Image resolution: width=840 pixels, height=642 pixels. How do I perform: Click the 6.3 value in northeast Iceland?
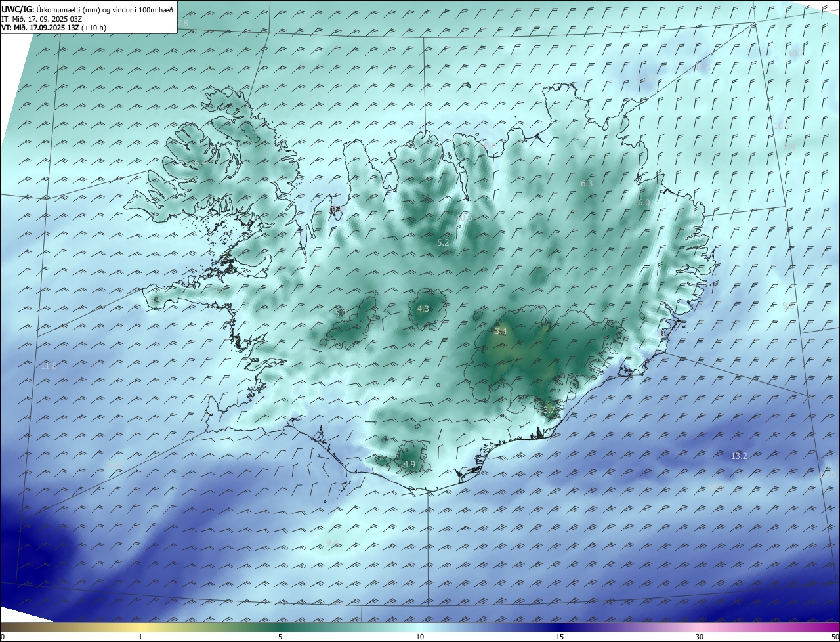(x=587, y=184)
